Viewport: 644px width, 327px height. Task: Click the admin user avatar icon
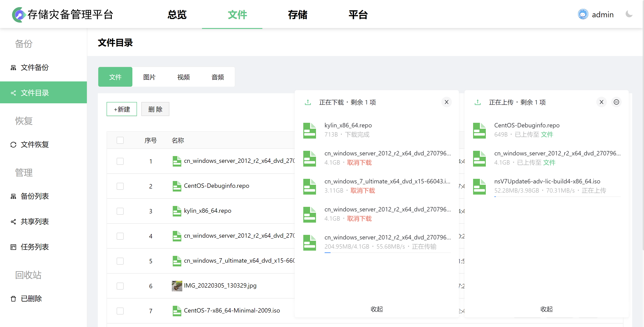(x=583, y=14)
